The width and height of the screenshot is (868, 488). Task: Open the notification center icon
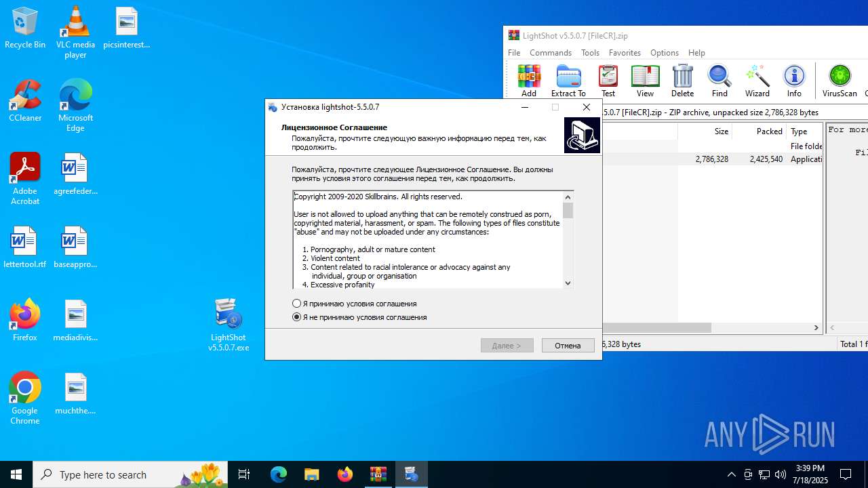[846, 474]
